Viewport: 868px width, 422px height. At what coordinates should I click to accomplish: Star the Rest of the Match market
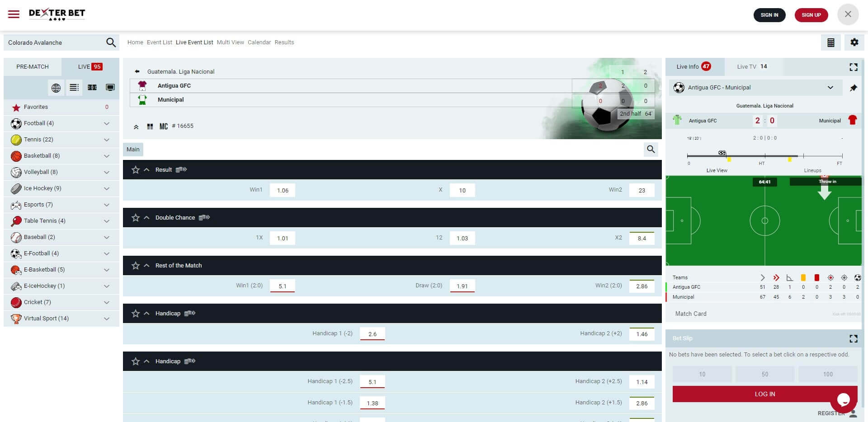(136, 266)
